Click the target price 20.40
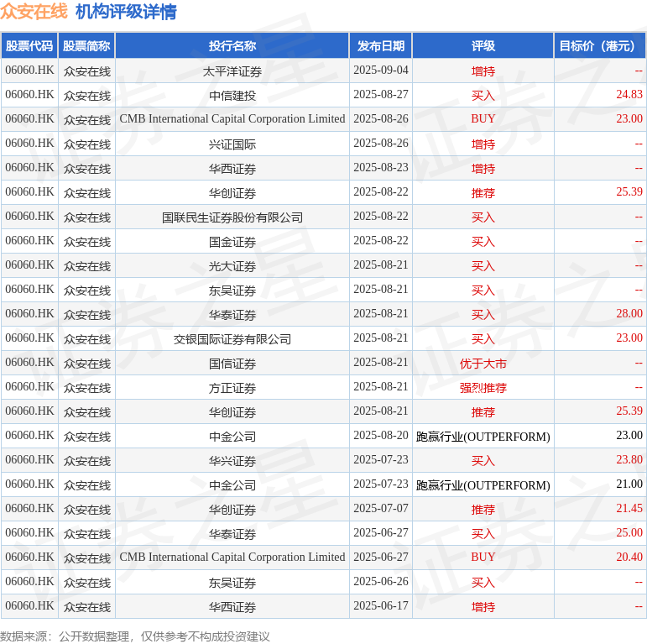The width and height of the screenshot is (647, 644). click(629, 558)
